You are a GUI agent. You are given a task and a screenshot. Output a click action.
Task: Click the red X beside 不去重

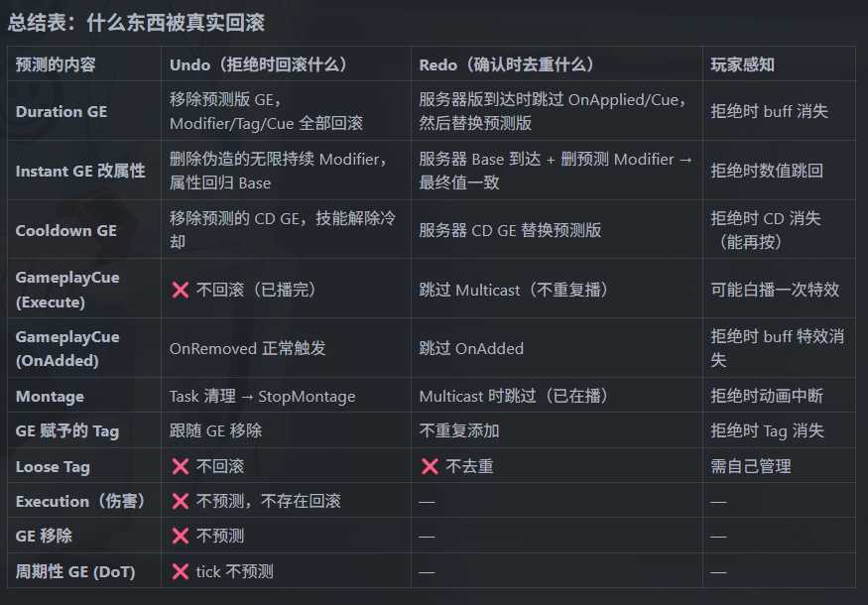point(430,466)
